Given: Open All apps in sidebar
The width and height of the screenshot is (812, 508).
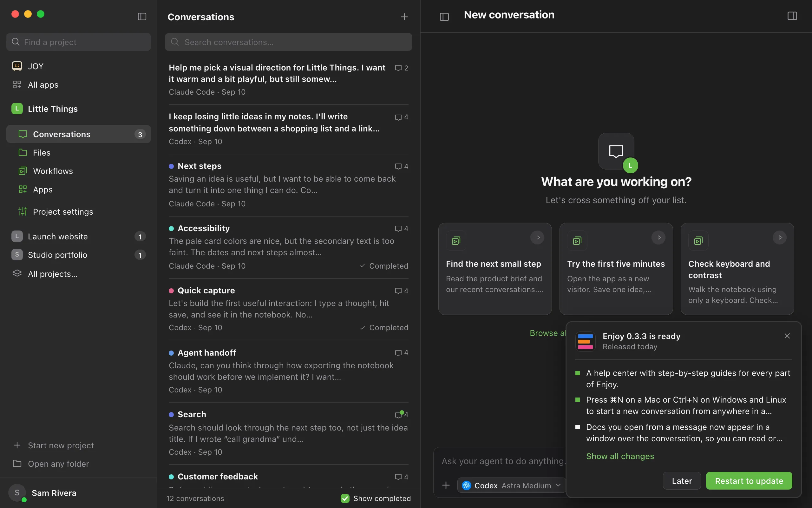Looking at the screenshot, I should pyautogui.click(x=79, y=85).
